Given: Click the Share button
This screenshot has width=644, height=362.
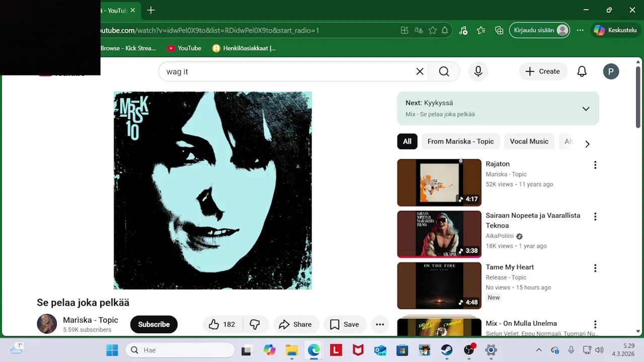Looking at the screenshot, I should 295,324.
